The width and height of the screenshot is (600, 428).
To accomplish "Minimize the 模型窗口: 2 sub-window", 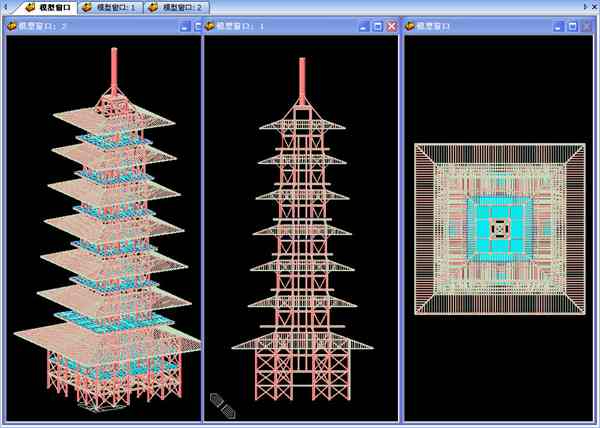I will 185,26.
